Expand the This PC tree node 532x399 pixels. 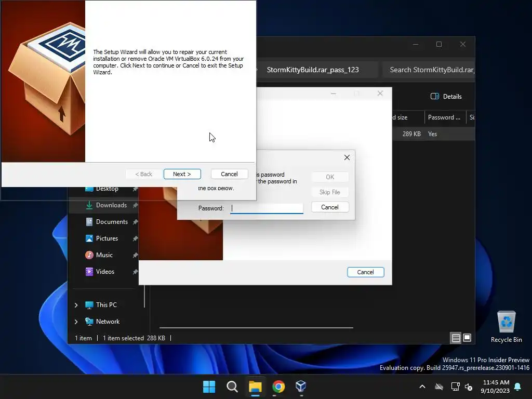pyautogui.click(x=76, y=305)
